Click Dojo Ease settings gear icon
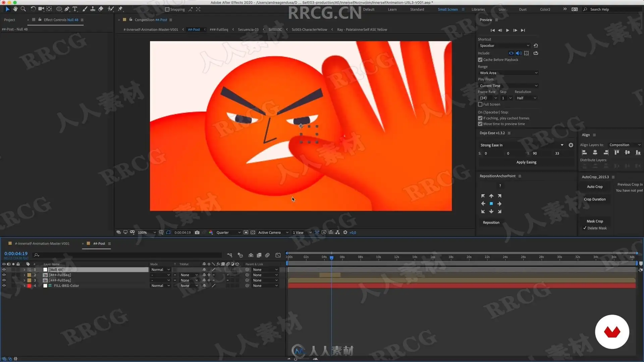 click(571, 145)
